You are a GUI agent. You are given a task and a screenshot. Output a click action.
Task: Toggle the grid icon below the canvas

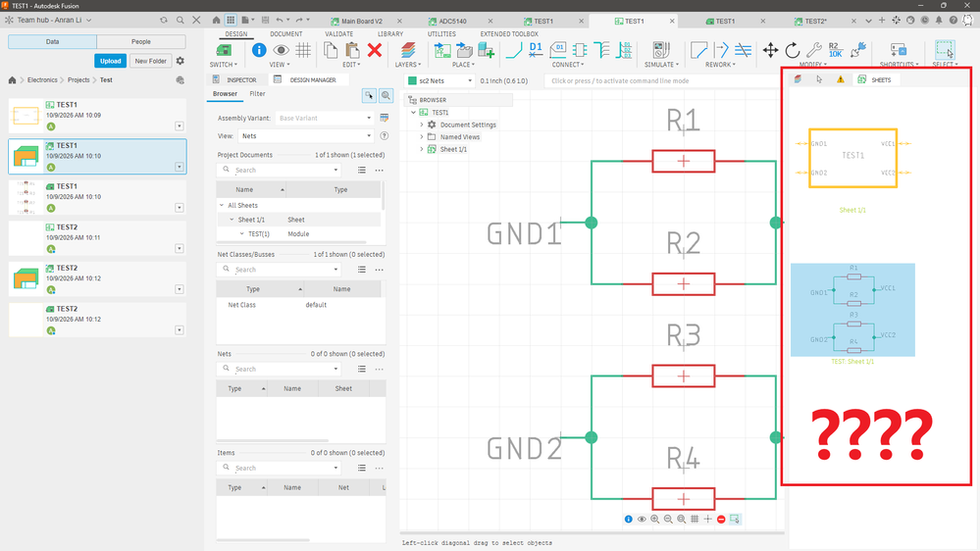pyautogui.click(x=695, y=520)
